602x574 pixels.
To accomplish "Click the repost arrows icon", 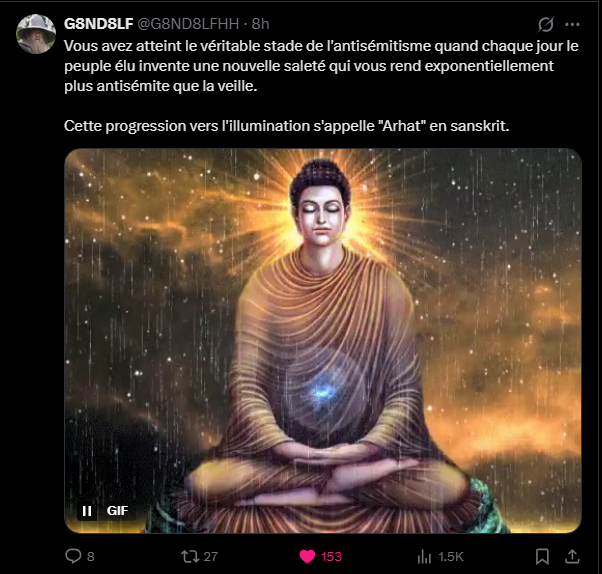I will [x=190, y=556].
